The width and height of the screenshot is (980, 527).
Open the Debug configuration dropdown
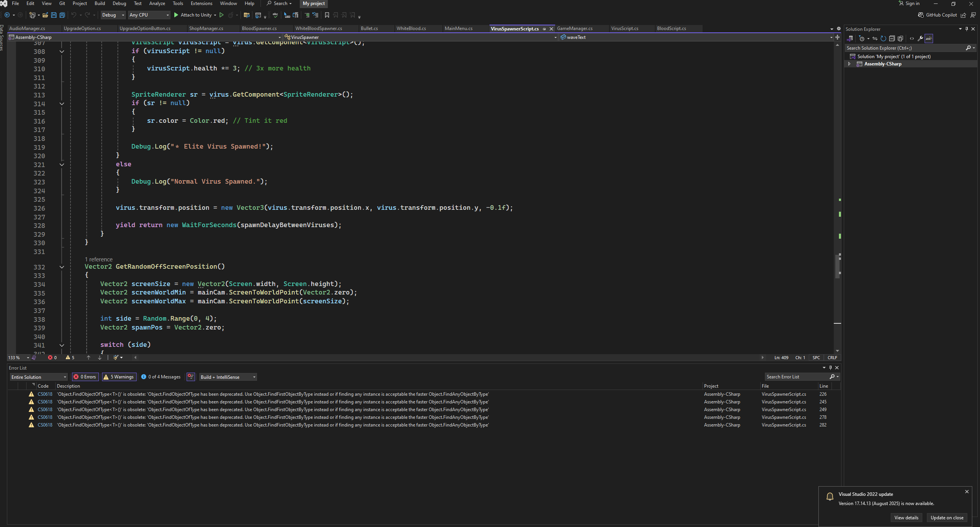click(x=113, y=15)
